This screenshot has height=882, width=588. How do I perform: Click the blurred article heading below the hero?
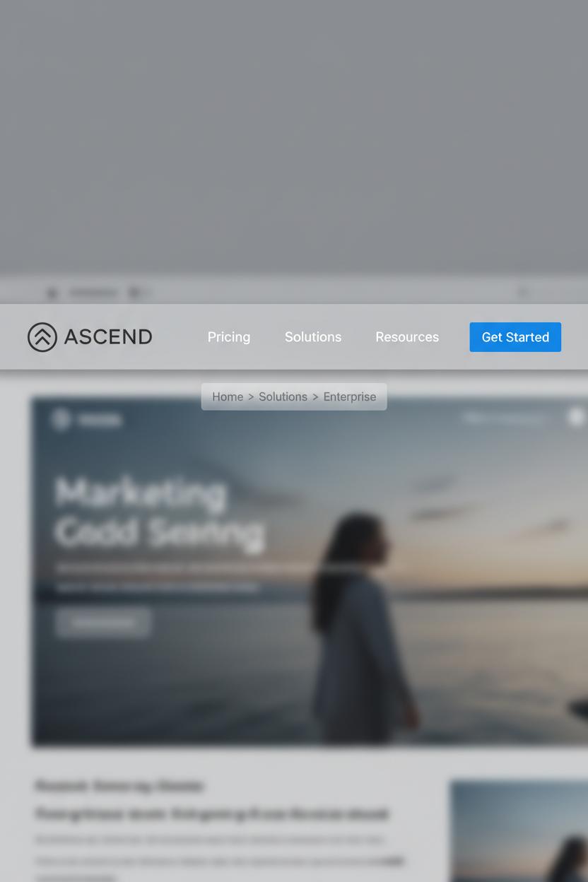pyautogui.click(x=119, y=786)
